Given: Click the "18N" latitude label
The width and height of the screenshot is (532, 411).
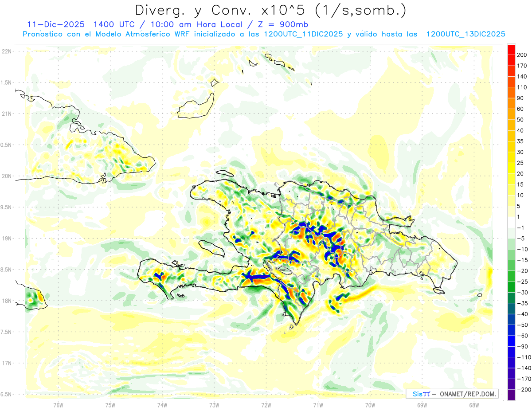Looking at the screenshot, I should click(x=6, y=301).
